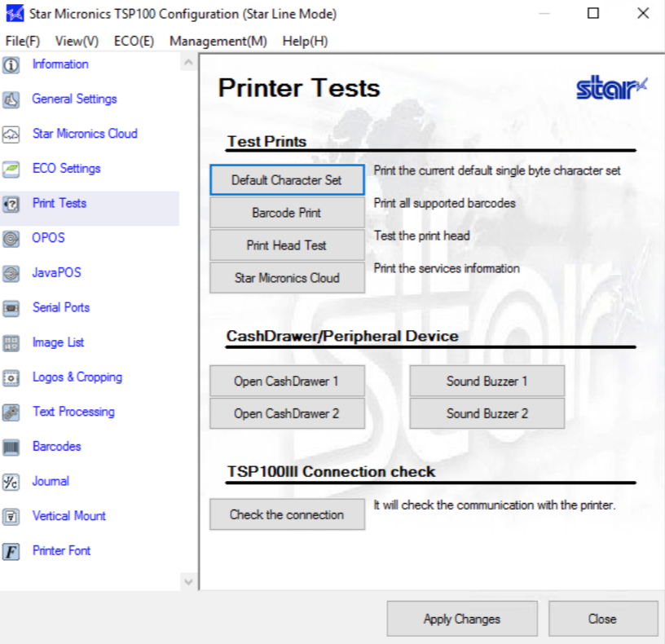Screen dimensions: 665x644
Task: Print the Default Character Set test
Action: [x=287, y=180]
